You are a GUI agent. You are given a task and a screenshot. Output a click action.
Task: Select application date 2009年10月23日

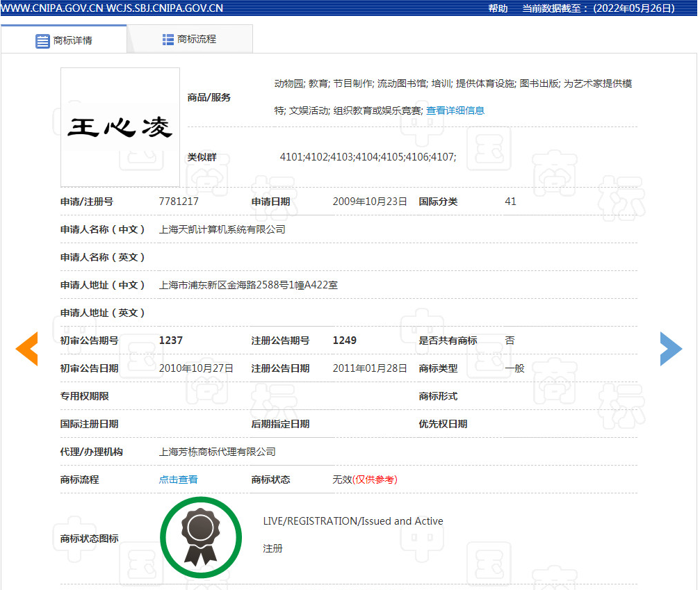coord(370,202)
